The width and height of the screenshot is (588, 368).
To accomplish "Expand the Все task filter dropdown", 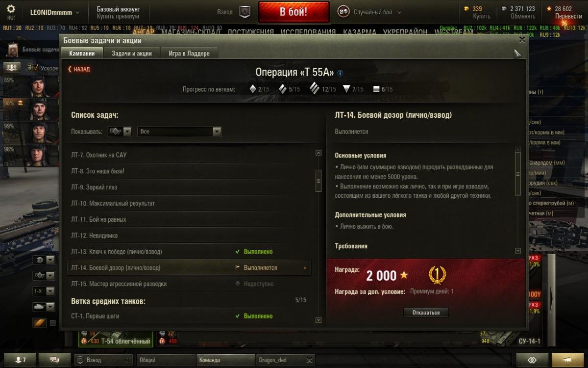I will tap(179, 131).
